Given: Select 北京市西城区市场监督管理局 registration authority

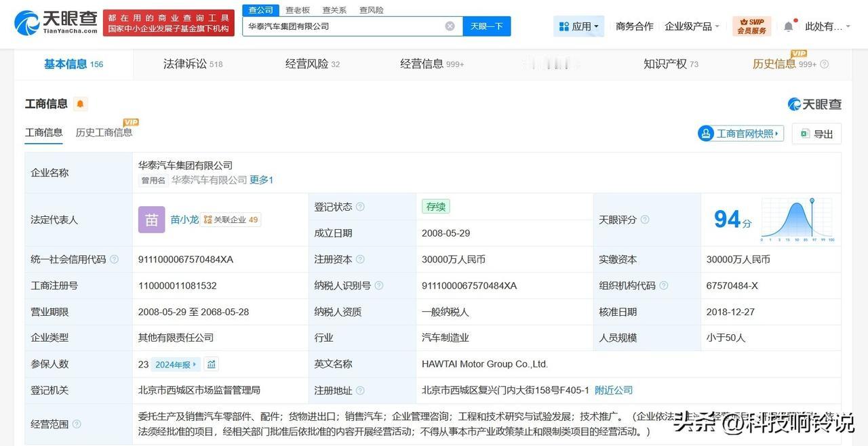Looking at the screenshot, I should [x=199, y=390].
